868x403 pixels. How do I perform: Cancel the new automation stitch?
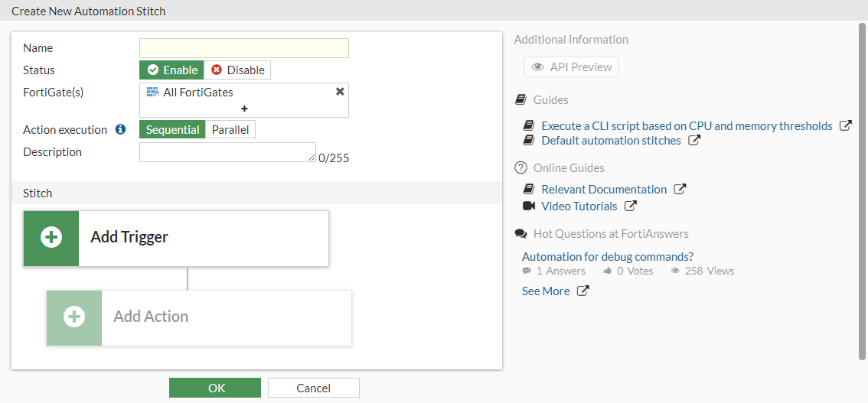point(313,388)
